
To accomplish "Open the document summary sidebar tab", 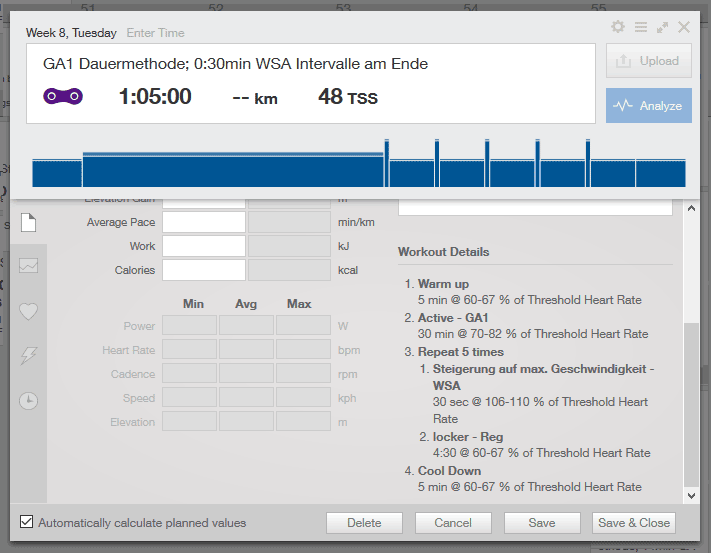I will (29, 221).
